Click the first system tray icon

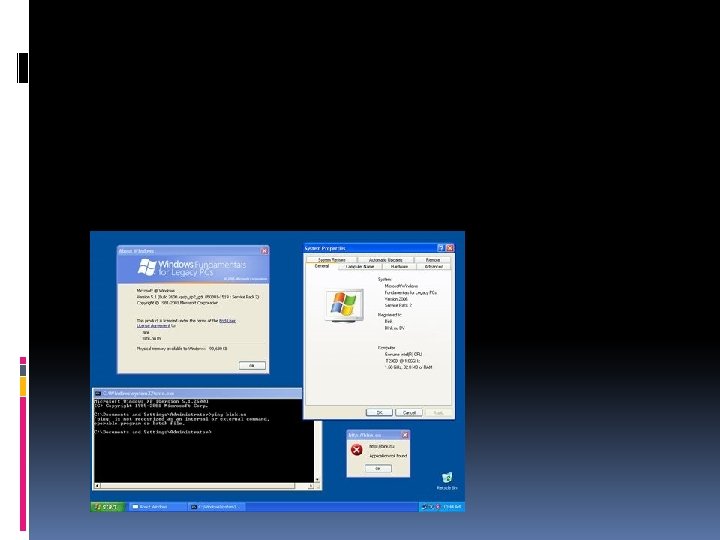424,507
